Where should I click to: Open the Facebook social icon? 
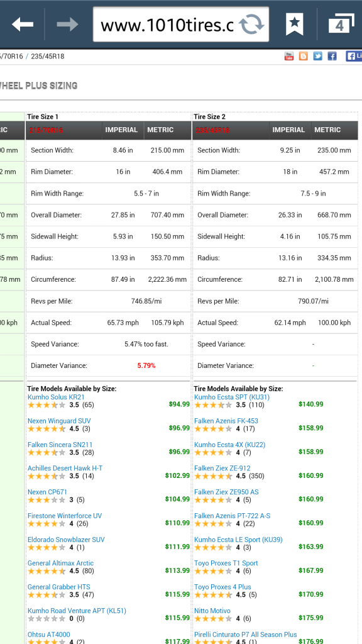(332, 56)
